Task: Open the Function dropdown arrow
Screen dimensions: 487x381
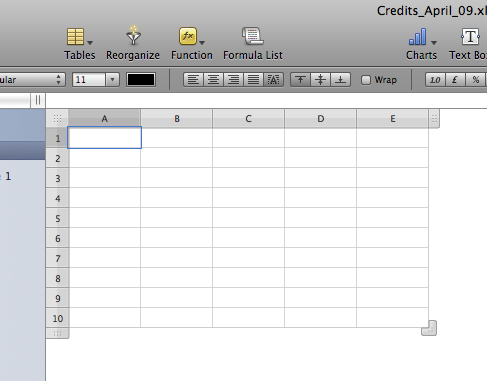Action: coord(202,43)
